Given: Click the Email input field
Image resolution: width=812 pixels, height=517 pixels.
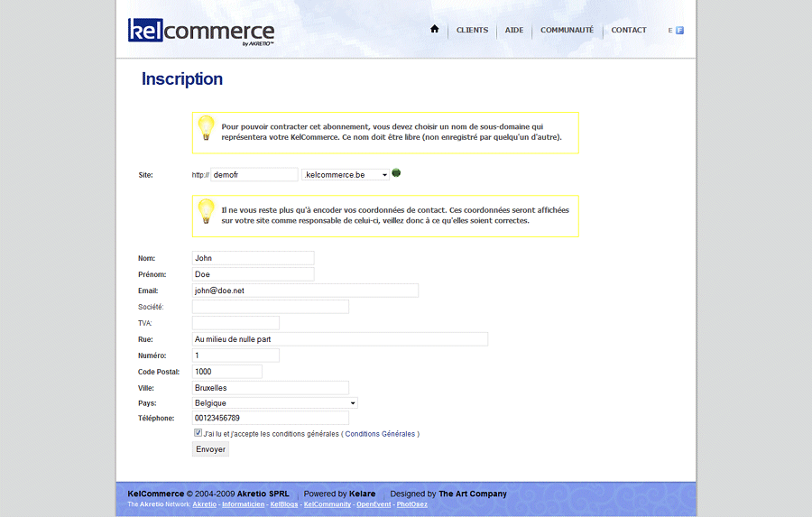Looking at the screenshot, I should (x=305, y=291).
